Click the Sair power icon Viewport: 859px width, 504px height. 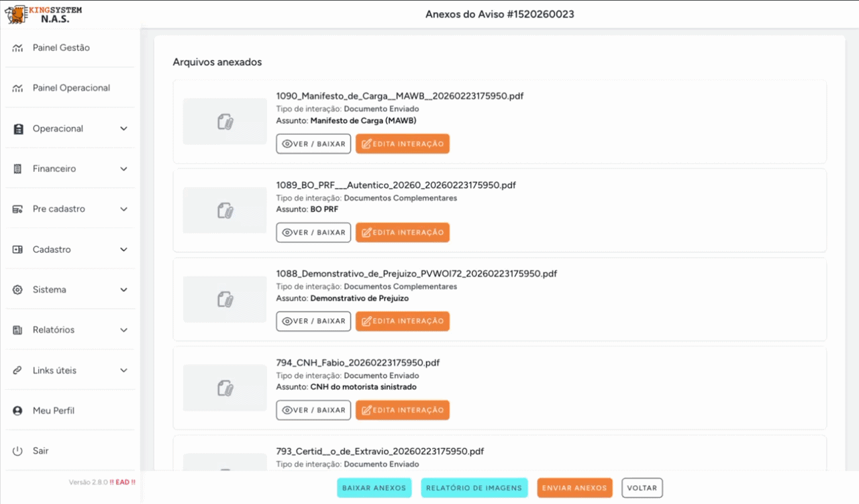(x=18, y=451)
